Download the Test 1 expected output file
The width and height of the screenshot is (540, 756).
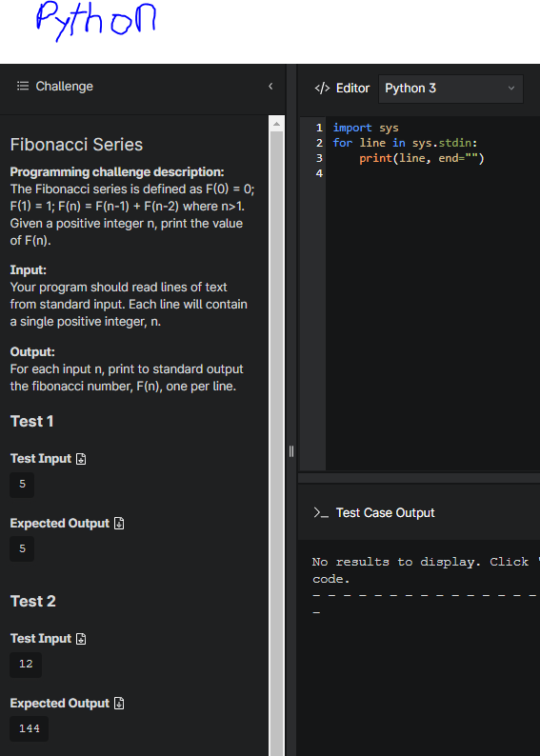pos(119,524)
